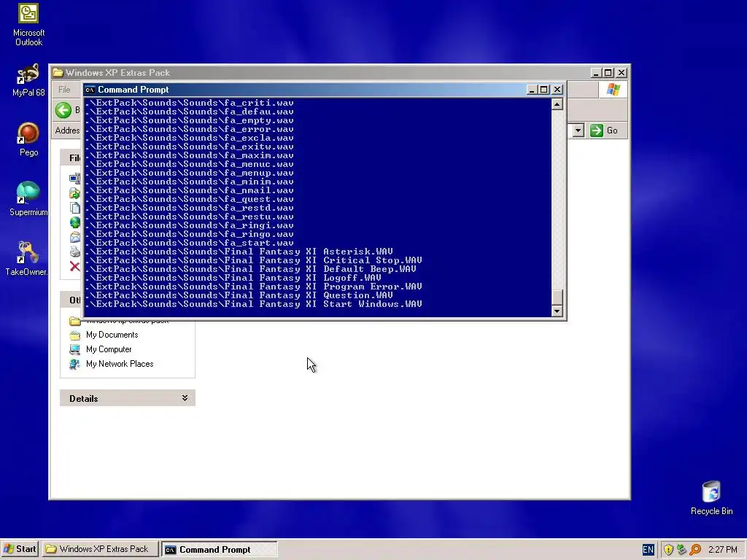Image resolution: width=747 pixels, height=560 pixels.
Task: Click the green Back arrow in Explorer
Action: (x=63, y=110)
